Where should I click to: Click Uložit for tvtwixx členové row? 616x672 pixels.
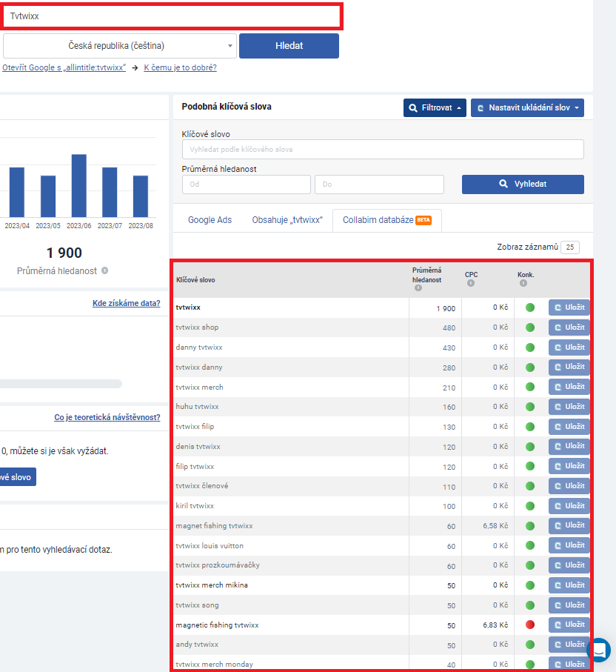click(569, 485)
